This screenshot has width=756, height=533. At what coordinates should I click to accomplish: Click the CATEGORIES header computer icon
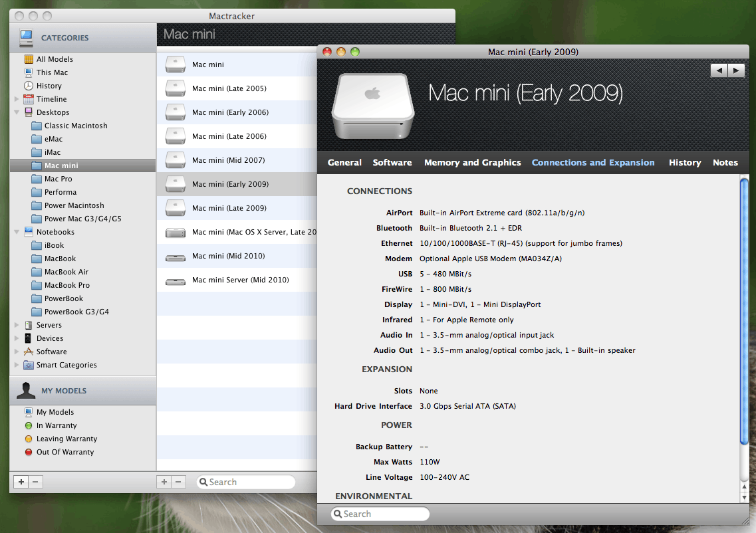tap(26, 38)
